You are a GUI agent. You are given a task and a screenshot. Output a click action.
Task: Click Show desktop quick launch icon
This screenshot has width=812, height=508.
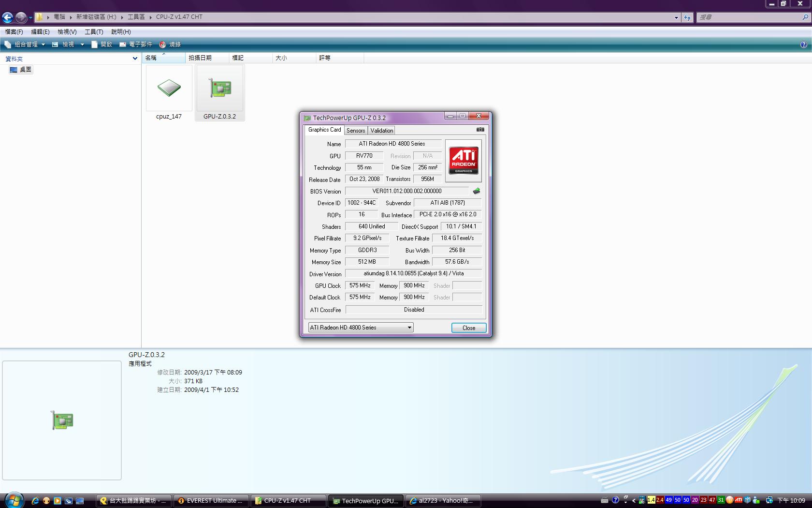[x=80, y=501]
